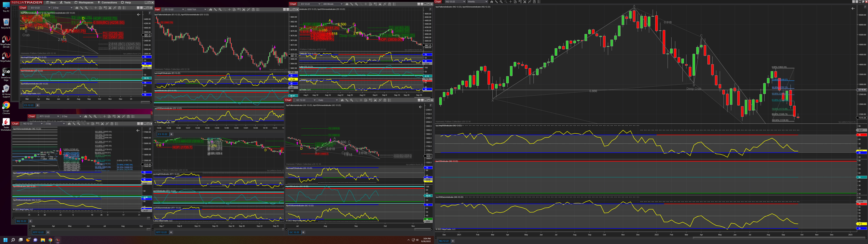Add new tab next to NQ 12-22 Weekly tab
The height and width of the screenshot is (244, 868).
452,241
